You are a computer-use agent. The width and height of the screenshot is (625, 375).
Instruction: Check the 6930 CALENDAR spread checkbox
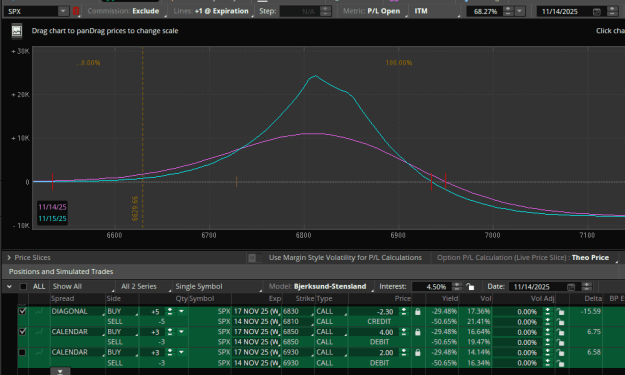tap(22, 352)
